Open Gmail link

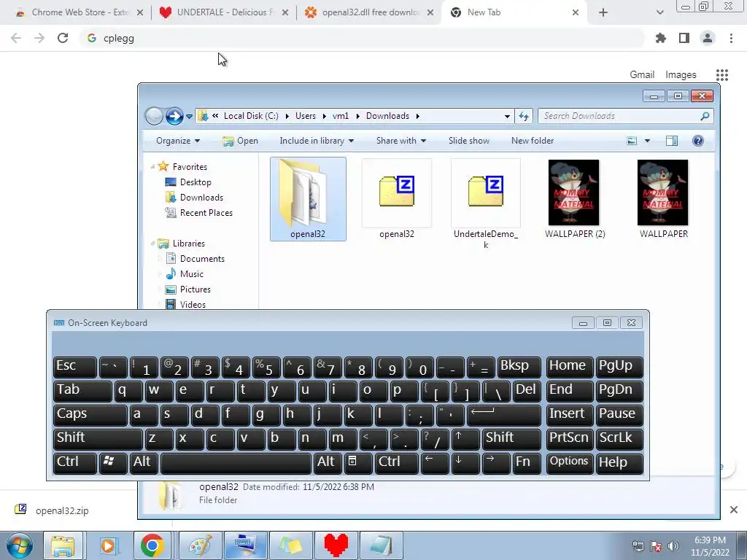642,75
